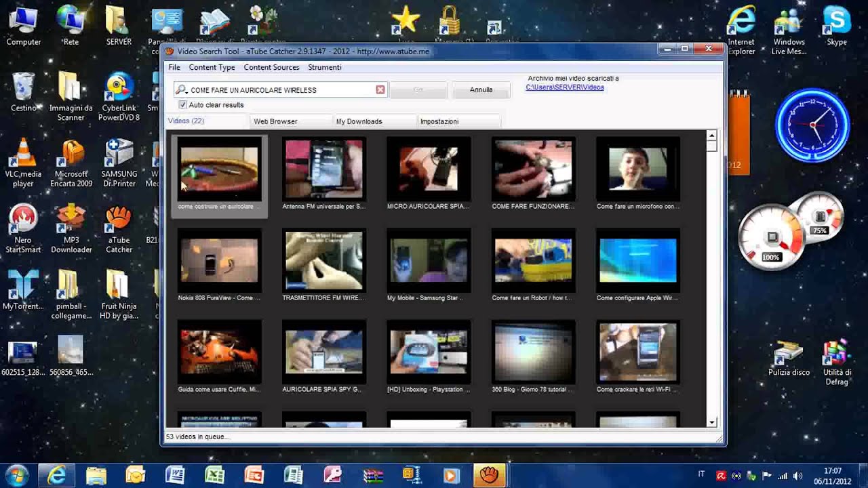Viewport: 868px width, 488px height.
Task: Select the Internet Explorer desktop icon
Action: point(741,30)
